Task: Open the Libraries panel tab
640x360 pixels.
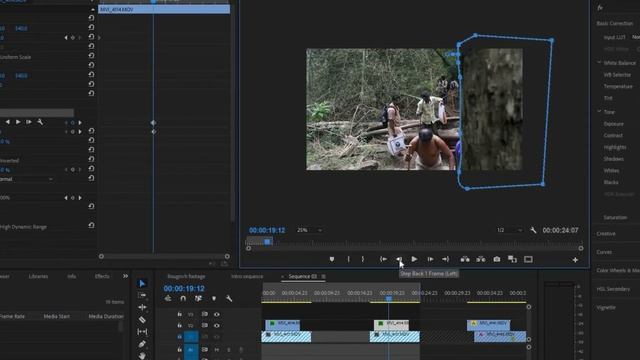Action: (38, 276)
